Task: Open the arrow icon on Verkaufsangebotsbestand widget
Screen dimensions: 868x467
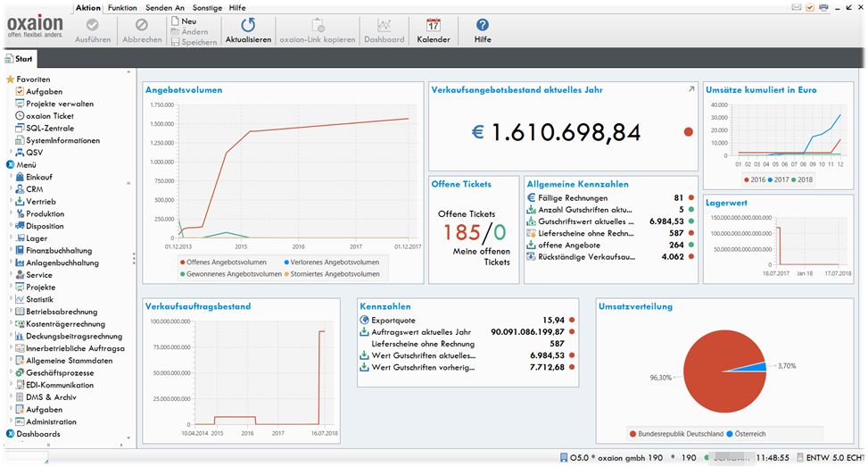Action: coord(690,89)
